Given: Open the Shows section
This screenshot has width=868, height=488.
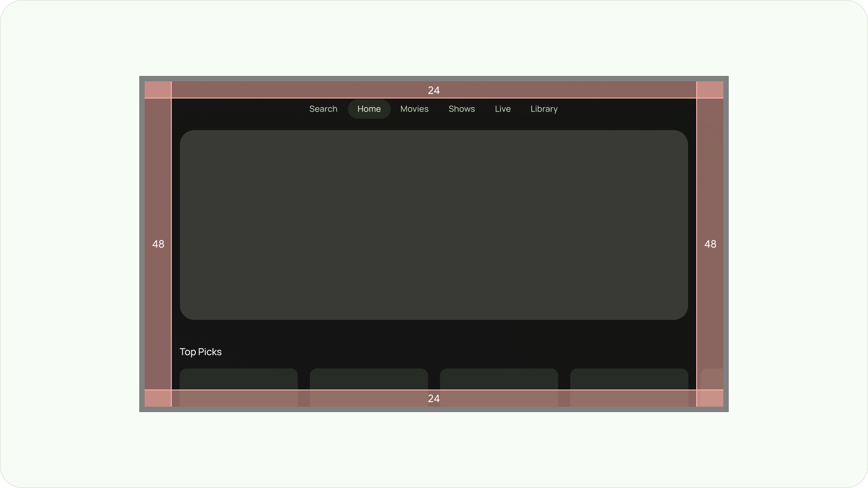Looking at the screenshot, I should click(x=462, y=108).
